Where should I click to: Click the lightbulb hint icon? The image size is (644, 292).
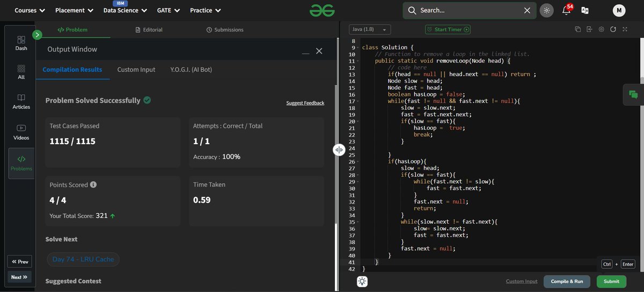pyautogui.click(x=362, y=281)
